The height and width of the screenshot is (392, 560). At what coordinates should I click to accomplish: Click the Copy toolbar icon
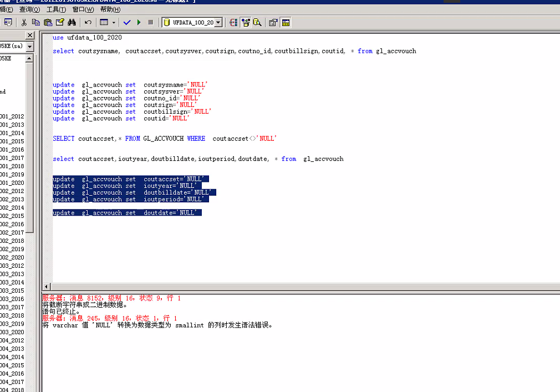[x=35, y=23]
